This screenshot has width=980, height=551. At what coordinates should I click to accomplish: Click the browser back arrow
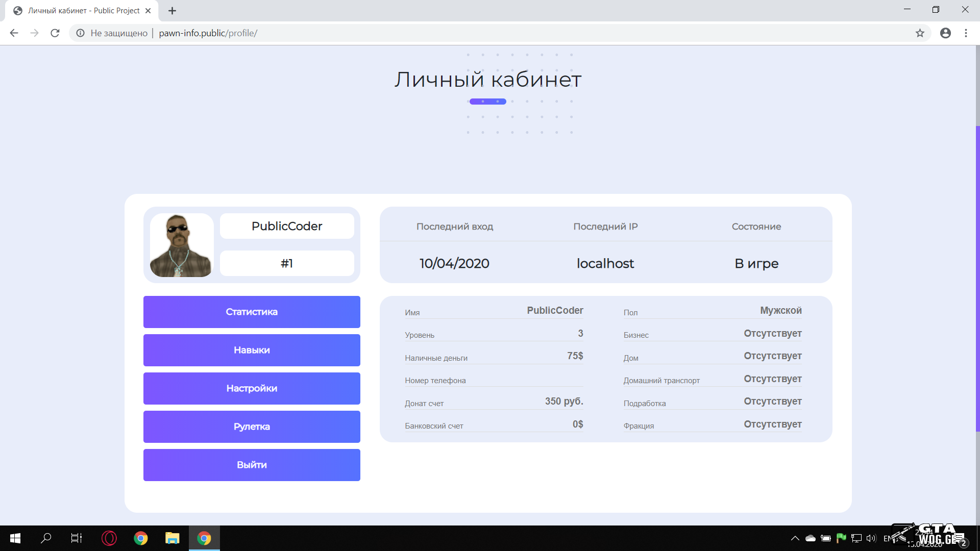[14, 33]
